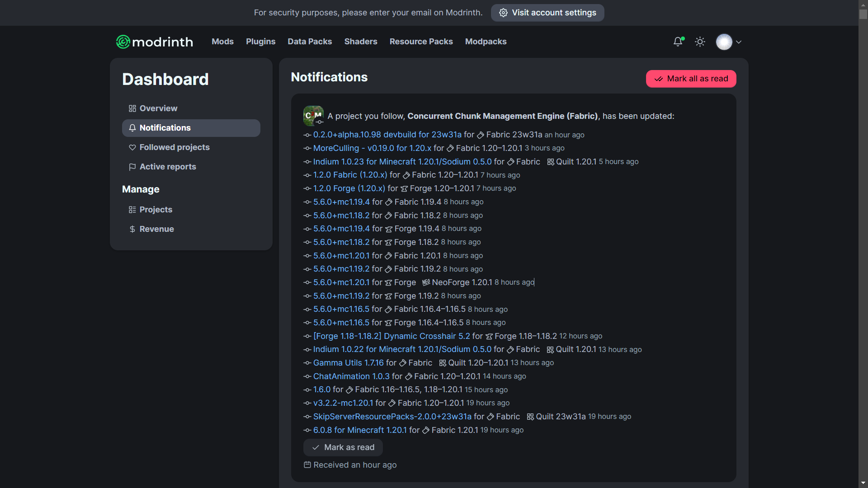The image size is (868, 488).
Task: Select the Overview grid icon in sidebar
Action: click(x=132, y=108)
